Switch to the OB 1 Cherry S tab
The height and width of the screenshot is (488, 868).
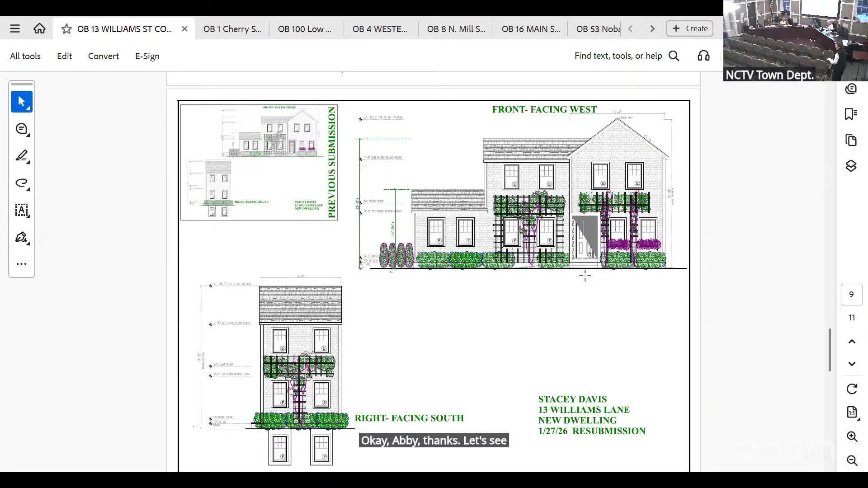pyautogui.click(x=232, y=28)
